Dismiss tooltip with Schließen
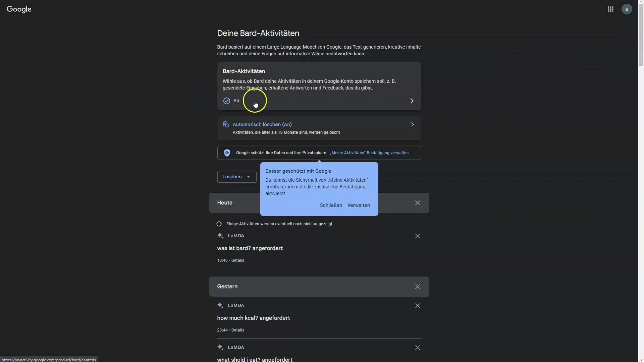Screen dimensions: 644x362 331,205
